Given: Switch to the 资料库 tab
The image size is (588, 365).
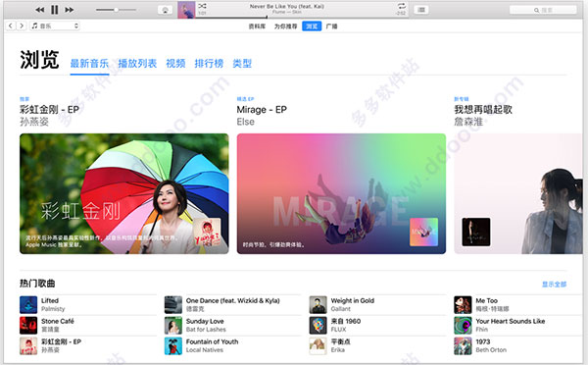Looking at the screenshot, I should pos(257,26).
